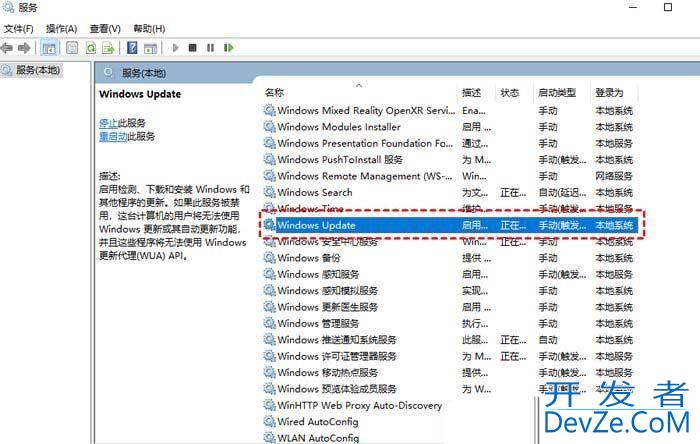Click the gear icon beside Windows Modules Installer
This screenshot has height=444, width=700.
click(269, 127)
